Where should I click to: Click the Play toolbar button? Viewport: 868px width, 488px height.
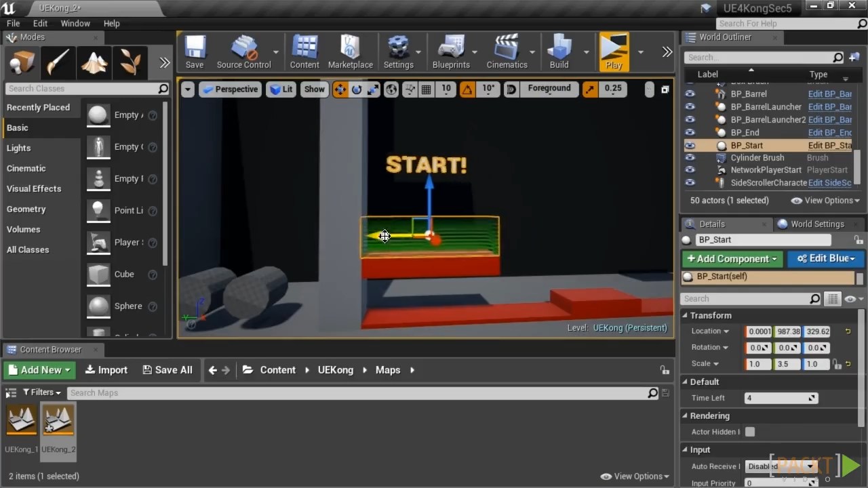click(614, 52)
